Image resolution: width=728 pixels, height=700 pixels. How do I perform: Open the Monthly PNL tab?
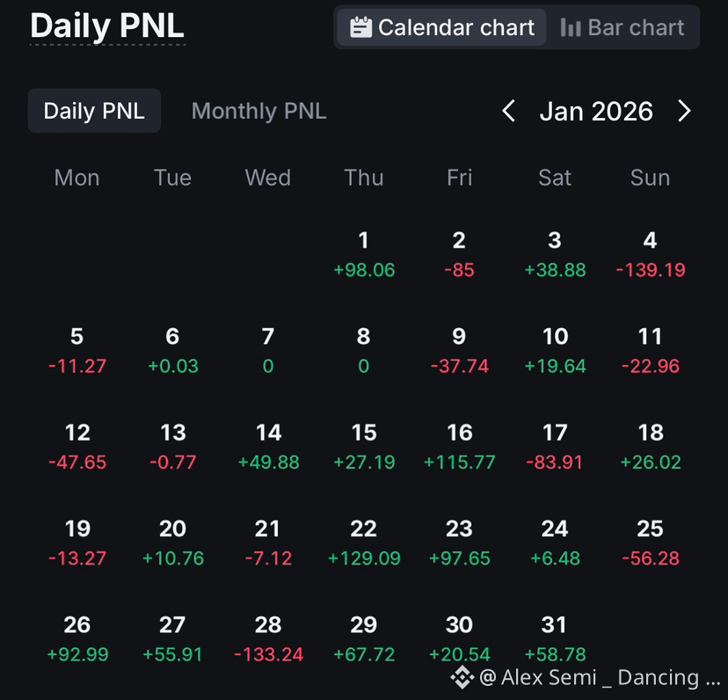click(x=258, y=111)
